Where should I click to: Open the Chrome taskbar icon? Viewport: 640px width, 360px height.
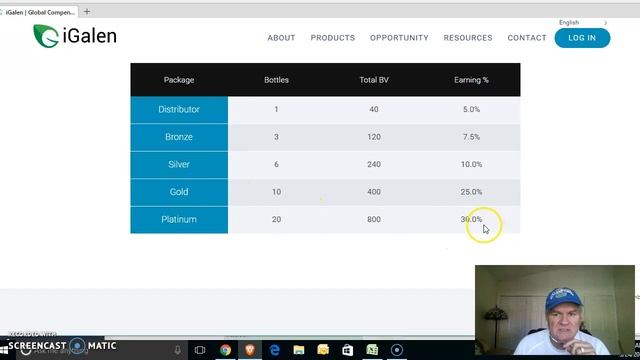tap(225, 350)
